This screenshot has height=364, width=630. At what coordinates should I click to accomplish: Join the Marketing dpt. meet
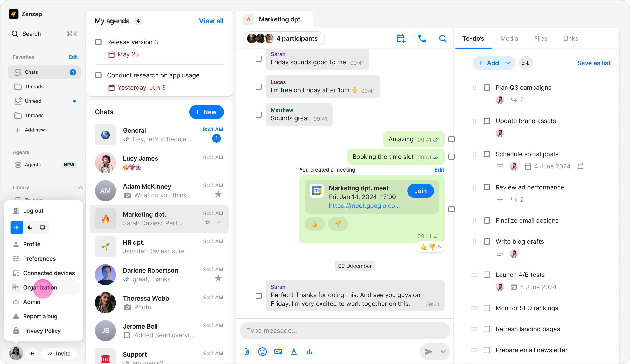point(420,191)
